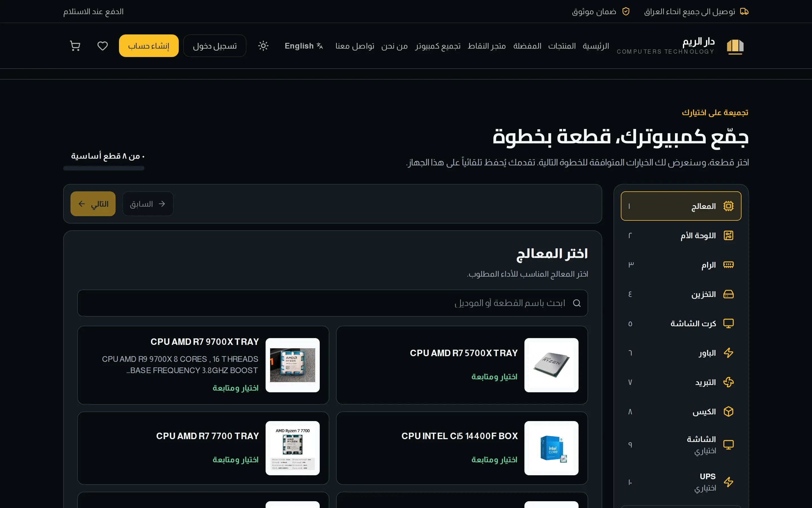Click the الباور lightning bolt icon
Viewport: 812px width, 508px height.
[x=729, y=353]
